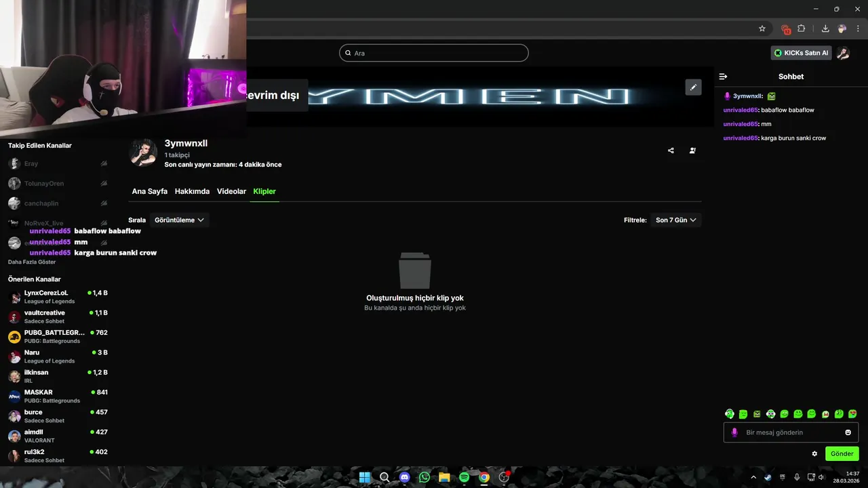Open the browser downloads icon
The height and width of the screenshot is (488, 868).
825,28
